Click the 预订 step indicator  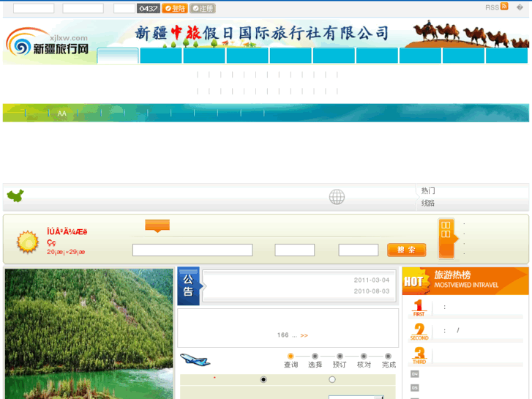[340, 361]
